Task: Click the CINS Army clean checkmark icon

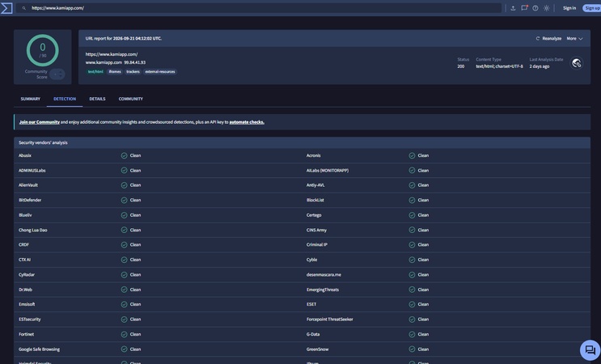Action: (x=412, y=230)
